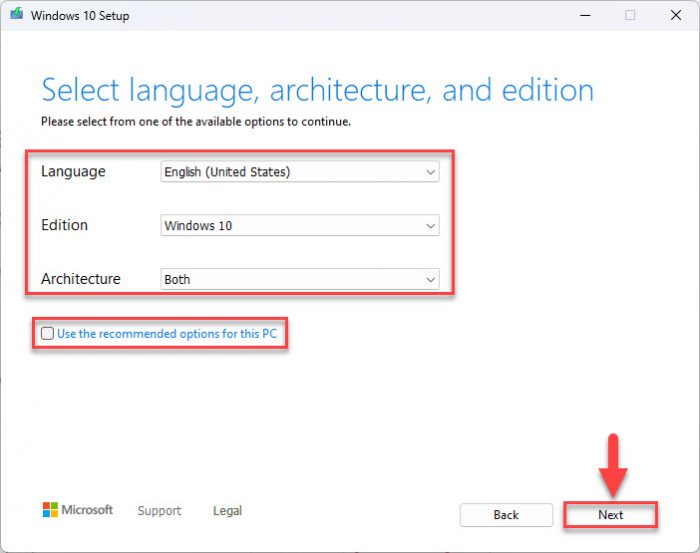Expand the Architecture dropdown chevron arrow

(430, 280)
